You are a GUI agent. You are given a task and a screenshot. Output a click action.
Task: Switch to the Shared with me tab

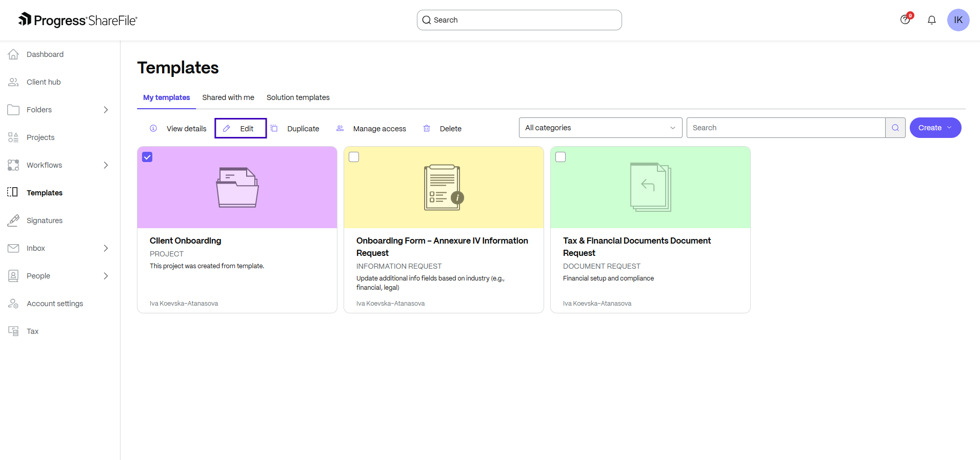(228, 97)
